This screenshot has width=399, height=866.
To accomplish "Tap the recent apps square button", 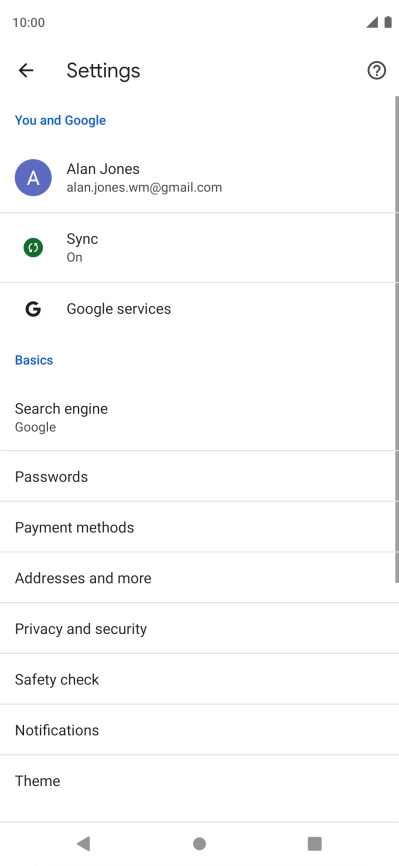I will point(314,843).
